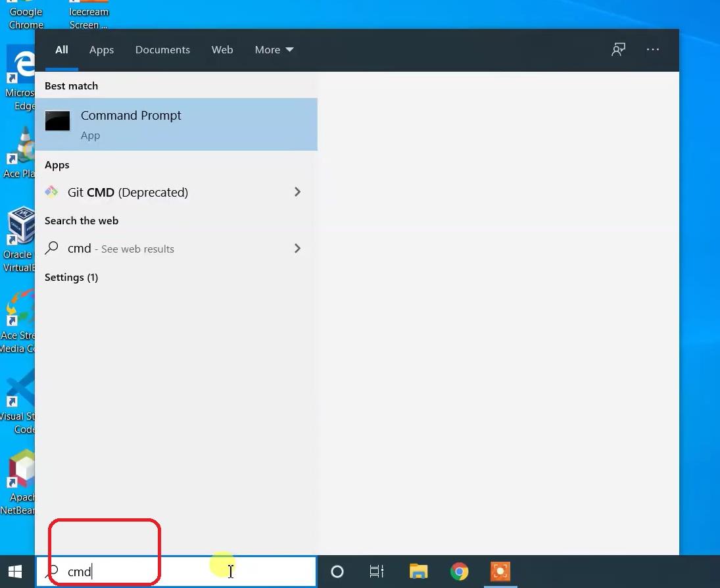Click the magnifier icon beside cmd web result
This screenshot has width=720, height=588.
click(x=51, y=248)
